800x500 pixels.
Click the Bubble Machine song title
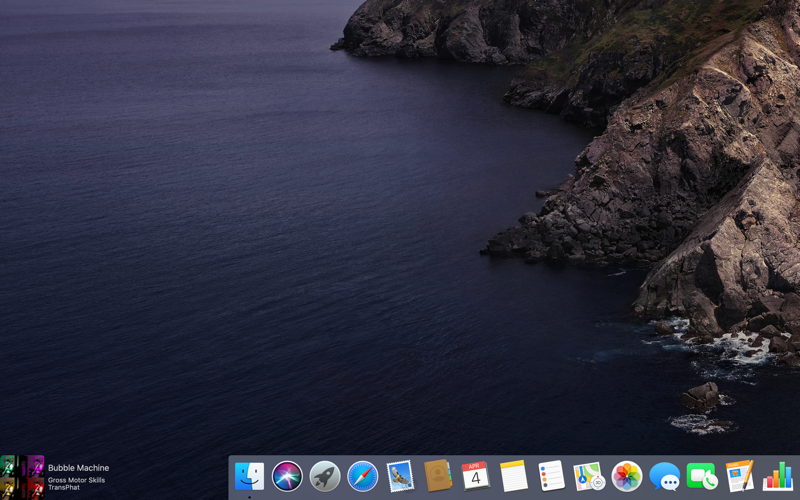click(78, 468)
